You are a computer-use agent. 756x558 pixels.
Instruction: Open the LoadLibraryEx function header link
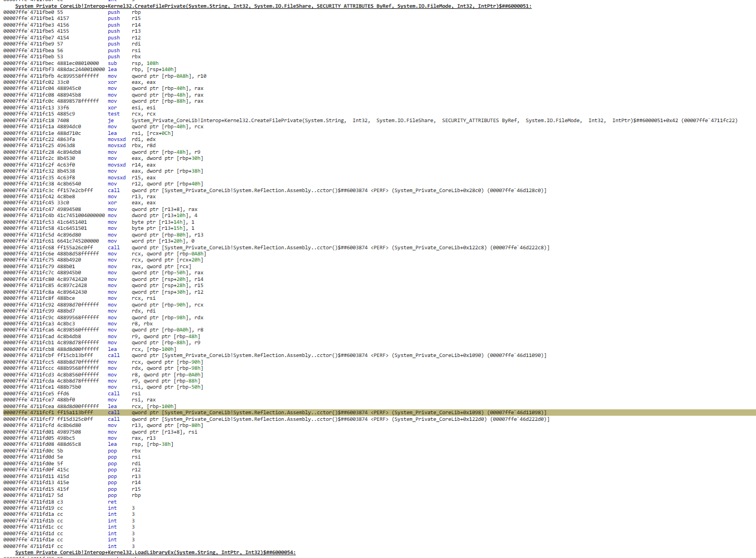click(156, 552)
